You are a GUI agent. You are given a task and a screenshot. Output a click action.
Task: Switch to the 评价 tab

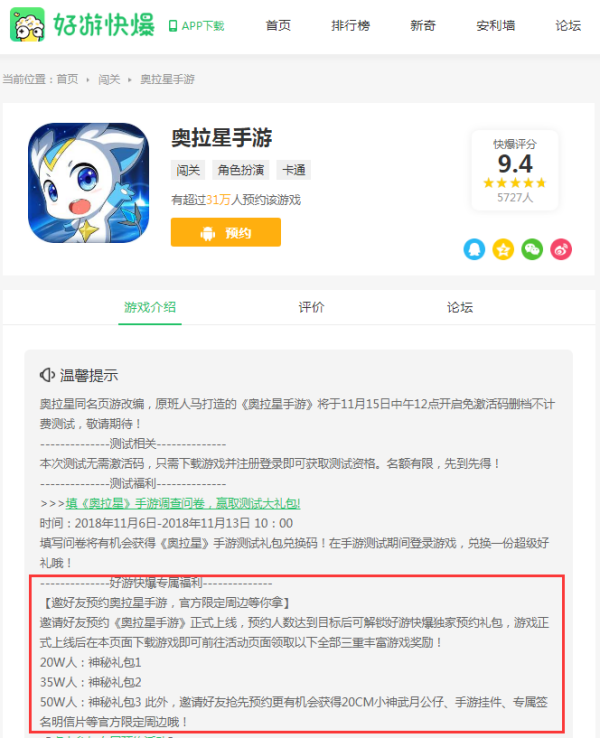(312, 307)
